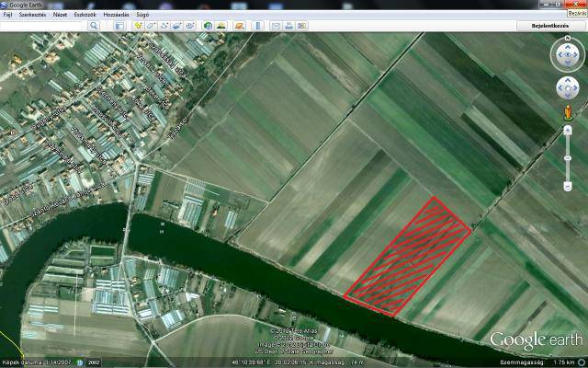This screenshot has height=368, width=588.
Task: Add a placemark with the pushpin icon
Action: click(x=138, y=26)
